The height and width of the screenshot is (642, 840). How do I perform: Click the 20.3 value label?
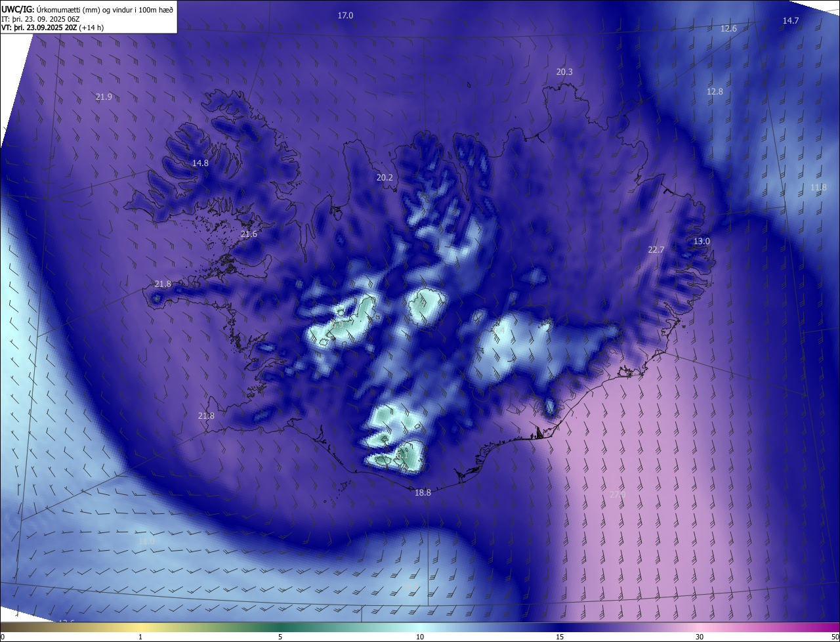click(x=564, y=72)
